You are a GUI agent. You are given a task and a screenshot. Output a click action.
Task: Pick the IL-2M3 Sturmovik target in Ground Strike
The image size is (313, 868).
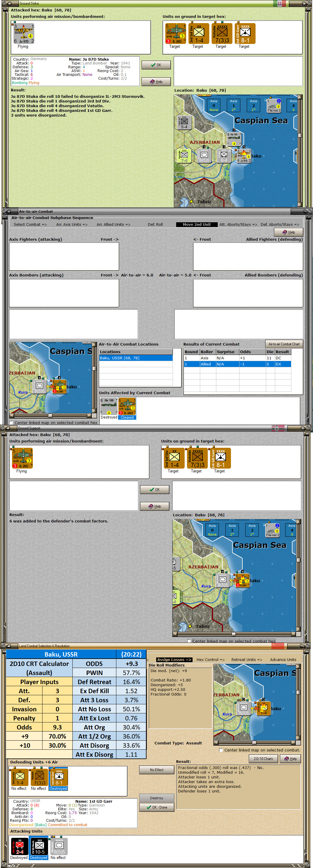point(175,34)
